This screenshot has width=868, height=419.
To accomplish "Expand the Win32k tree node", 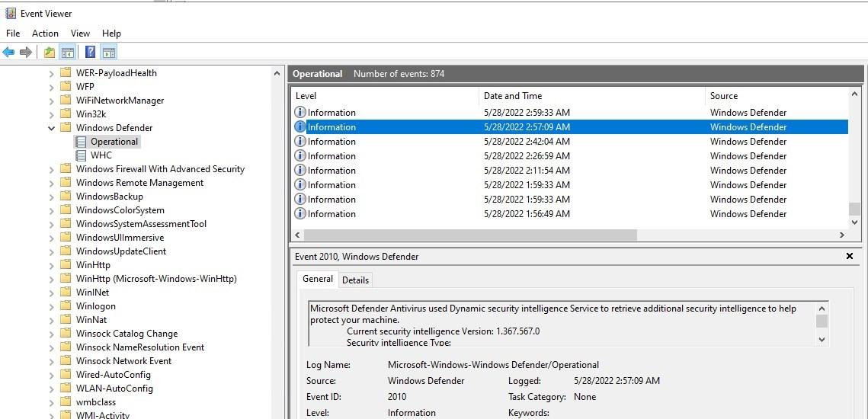I will [x=52, y=114].
